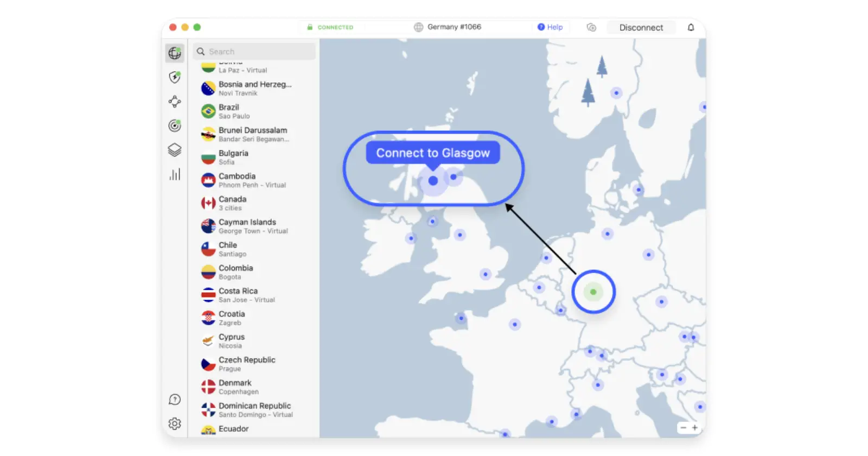Open the Help link

click(550, 27)
